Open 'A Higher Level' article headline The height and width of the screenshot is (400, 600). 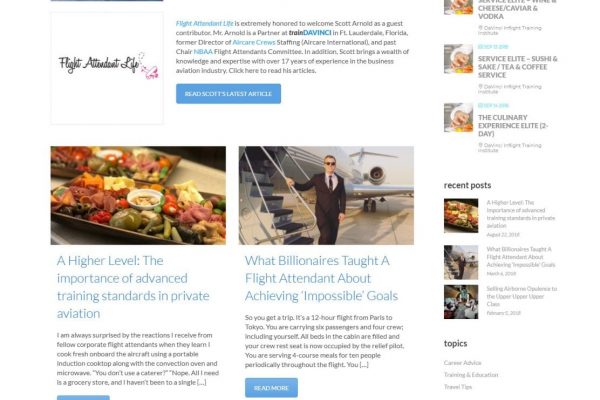pos(133,287)
